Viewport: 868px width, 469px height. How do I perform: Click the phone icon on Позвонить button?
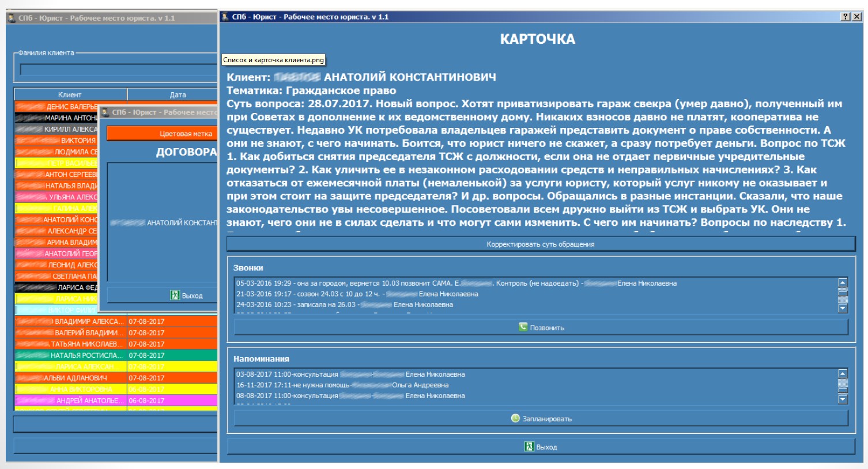[x=523, y=327]
